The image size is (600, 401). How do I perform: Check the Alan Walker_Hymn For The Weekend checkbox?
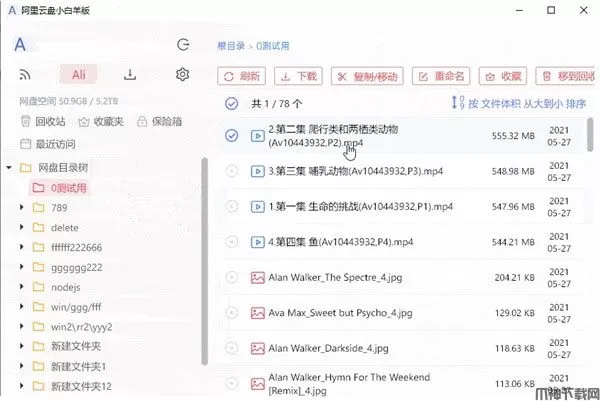click(x=232, y=383)
